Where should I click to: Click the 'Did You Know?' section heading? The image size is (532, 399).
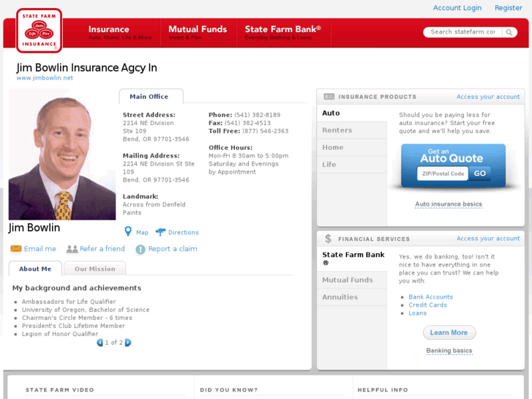click(x=228, y=389)
